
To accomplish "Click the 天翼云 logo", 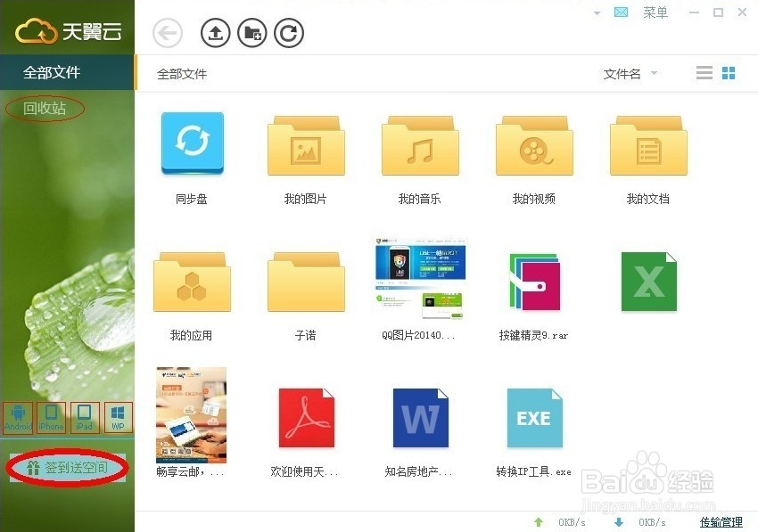I will tap(68, 31).
